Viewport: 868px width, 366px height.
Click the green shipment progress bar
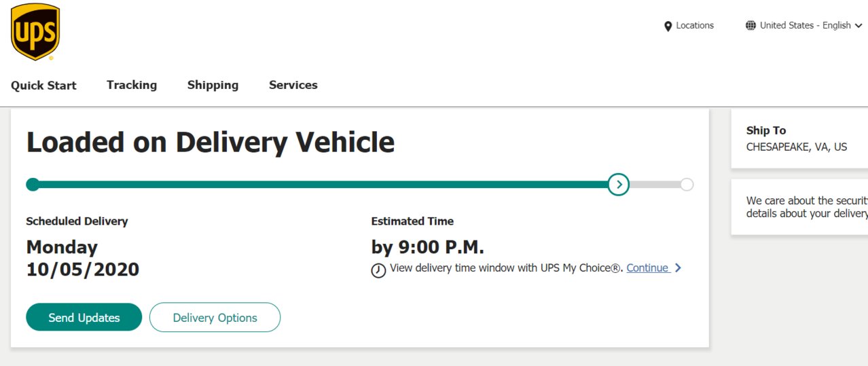point(321,184)
